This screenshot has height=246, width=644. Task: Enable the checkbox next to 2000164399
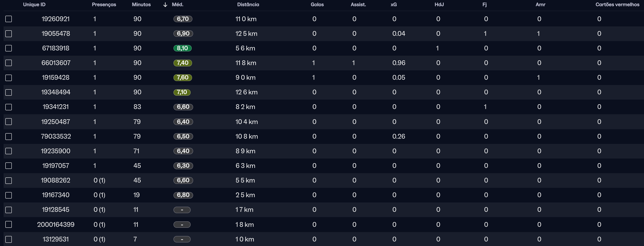point(9,225)
